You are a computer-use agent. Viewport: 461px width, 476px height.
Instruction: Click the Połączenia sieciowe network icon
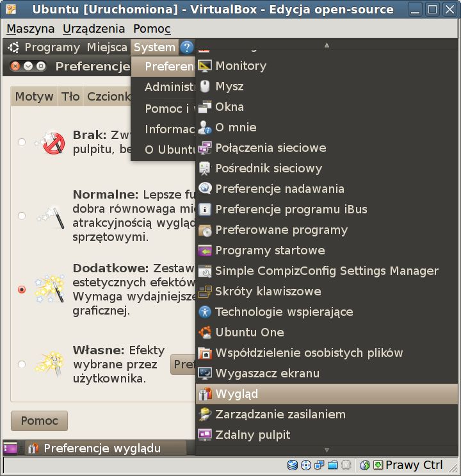point(205,148)
